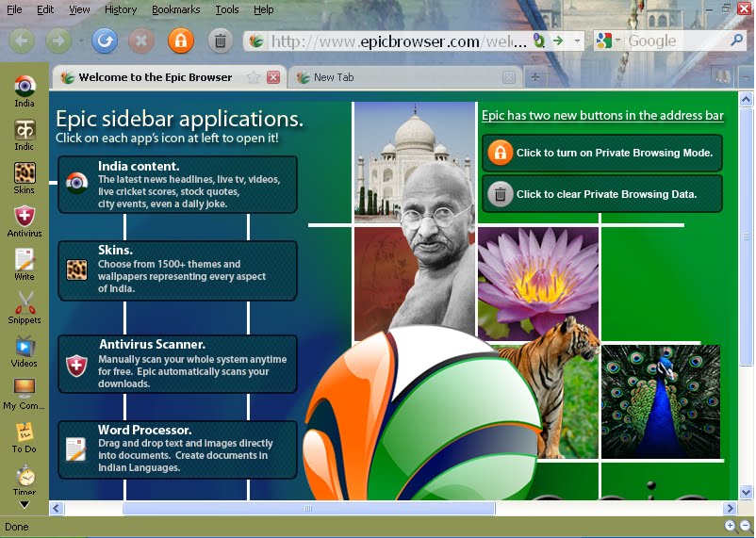Stop loading with the red X button
Image resolution: width=756 pixels, height=538 pixels.
click(x=141, y=41)
